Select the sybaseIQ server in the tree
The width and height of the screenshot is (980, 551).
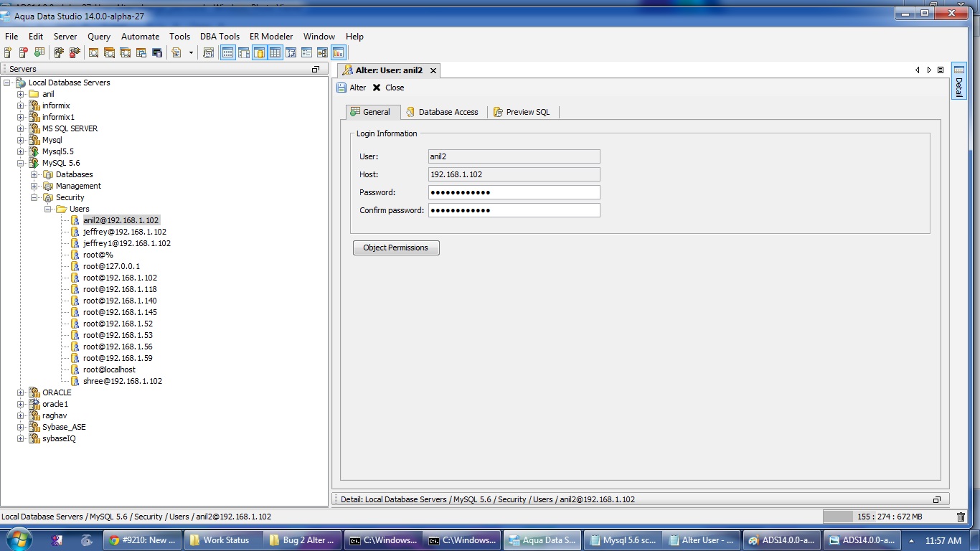click(x=59, y=438)
